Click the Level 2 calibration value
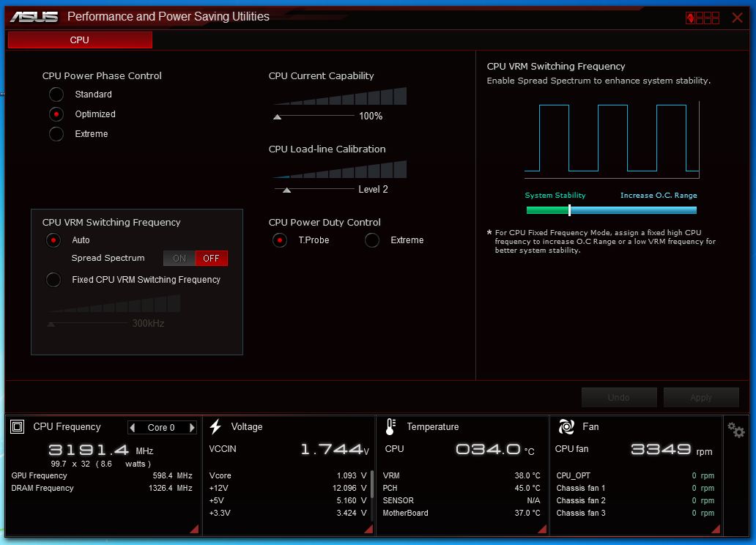Image resolution: width=756 pixels, height=545 pixels. [373, 190]
